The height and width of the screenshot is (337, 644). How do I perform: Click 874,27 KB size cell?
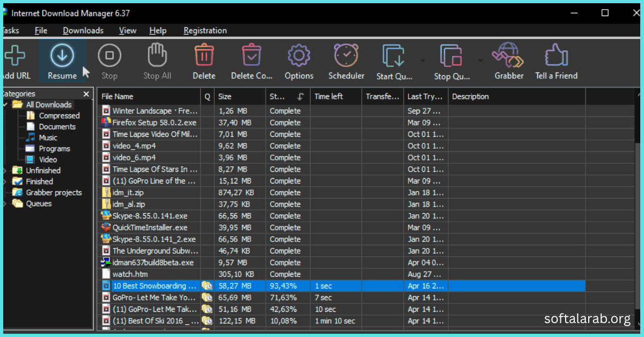[240, 193]
